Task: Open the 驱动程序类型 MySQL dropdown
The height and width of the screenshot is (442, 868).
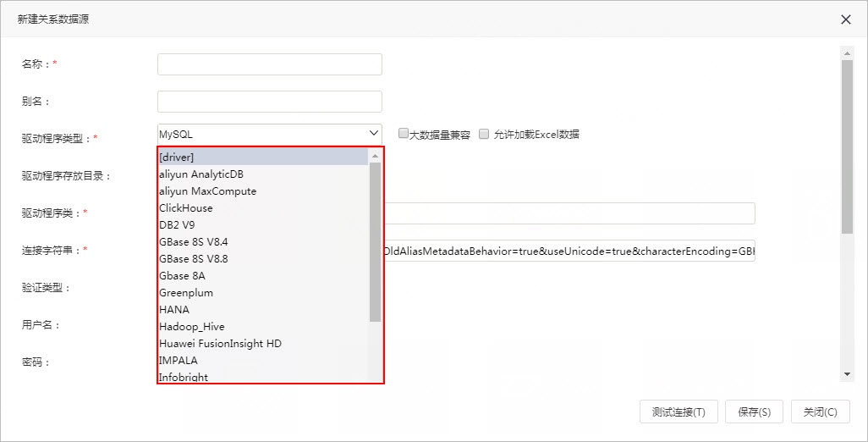Action: 270,134
